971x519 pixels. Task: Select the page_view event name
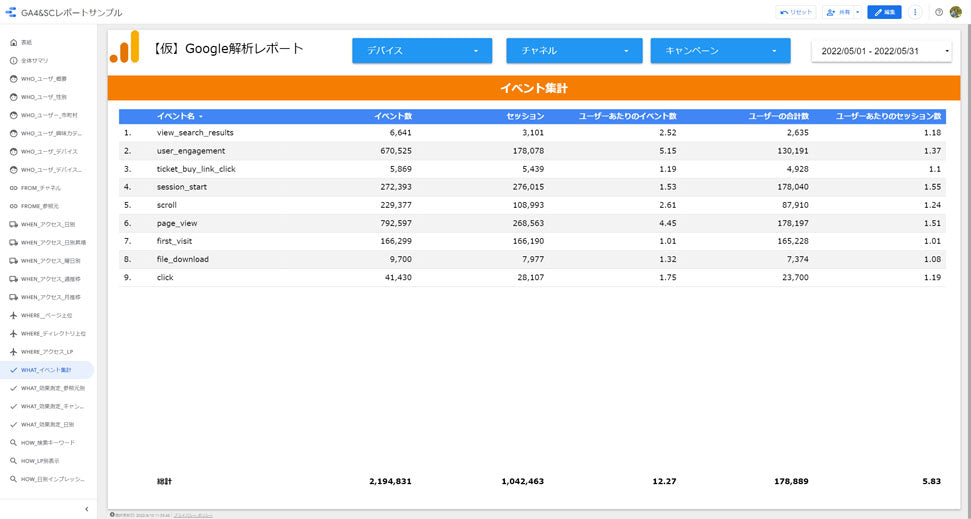point(177,224)
